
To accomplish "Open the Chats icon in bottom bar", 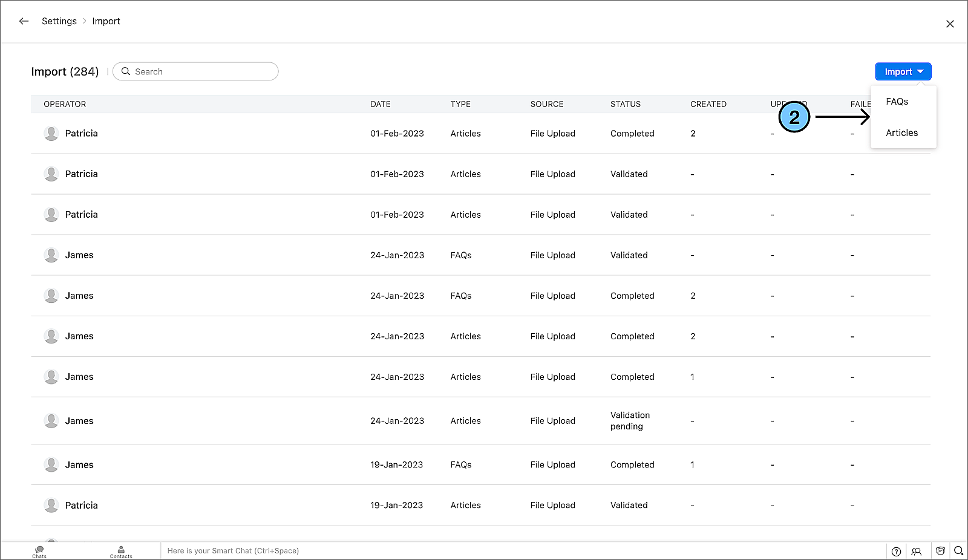I will click(39, 551).
